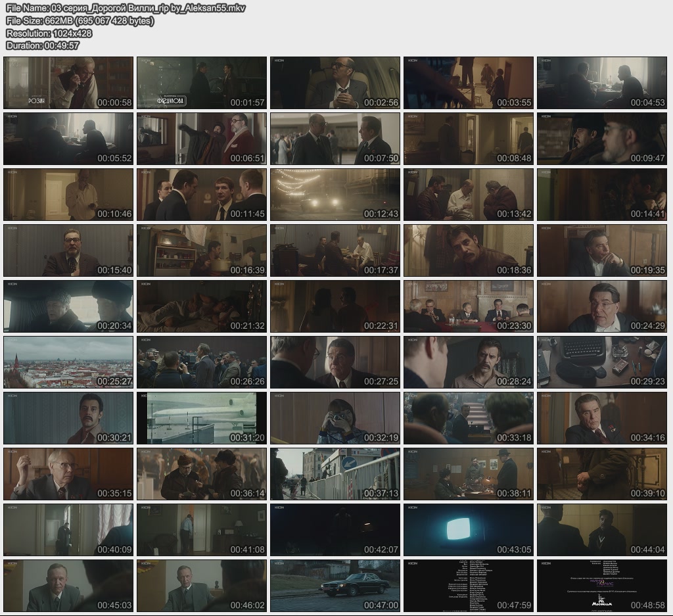This screenshot has height=616, width=673.
Task: Open the city skyline thumbnail at 00:25:27
Action: coord(68,362)
